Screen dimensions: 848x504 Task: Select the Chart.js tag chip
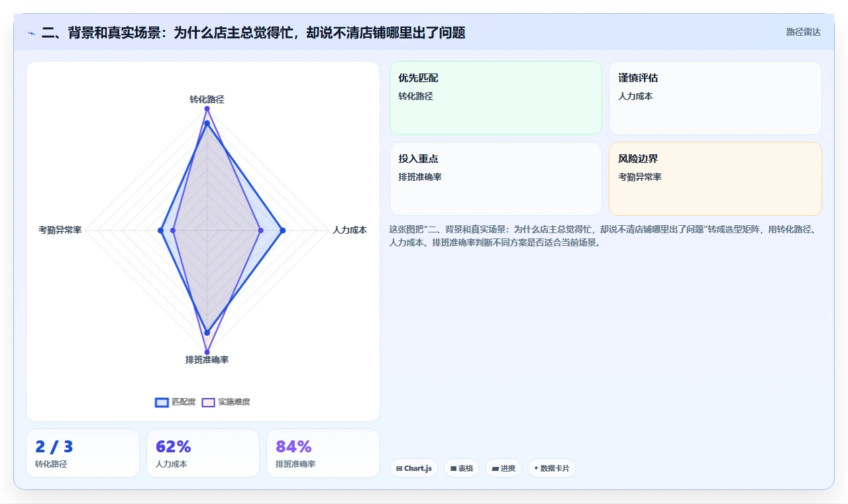pyautogui.click(x=414, y=468)
